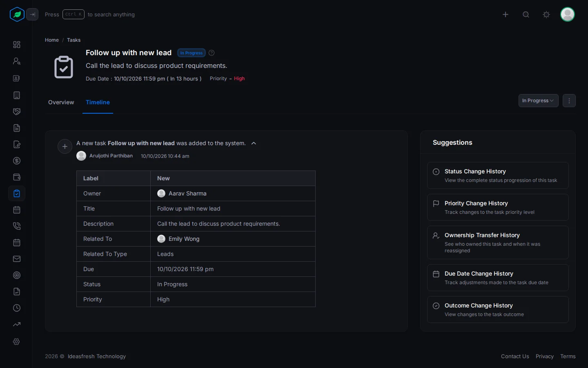Image resolution: width=588 pixels, height=368 pixels.
Task: Open Ownership Transfer History suggestion
Action: tap(498, 242)
